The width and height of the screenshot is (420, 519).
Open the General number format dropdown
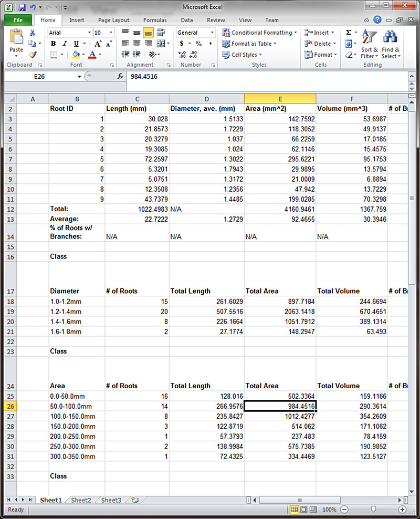pyautogui.click(x=212, y=33)
